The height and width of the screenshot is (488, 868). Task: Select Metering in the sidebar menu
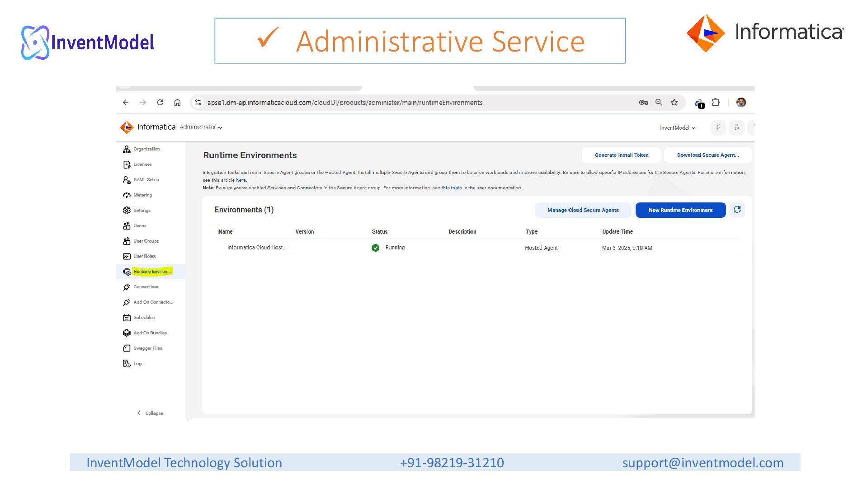(x=142, y=195)
